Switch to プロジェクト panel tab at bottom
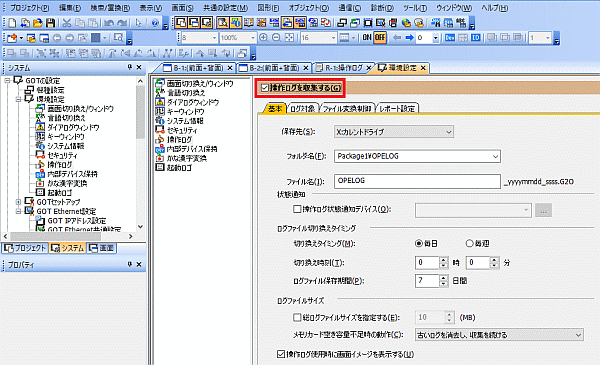600x365 pixels. [25, 248]
